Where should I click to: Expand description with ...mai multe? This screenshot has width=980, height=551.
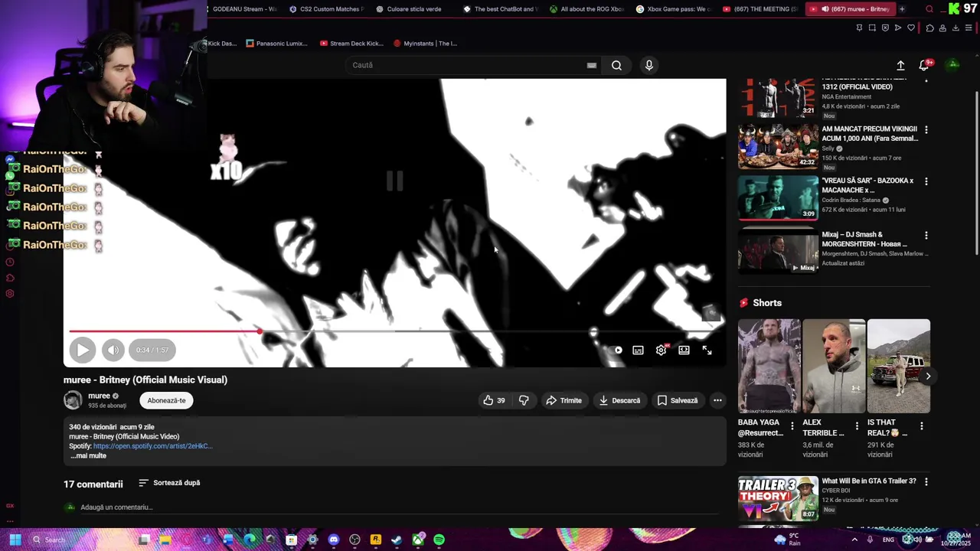(88, 456)
